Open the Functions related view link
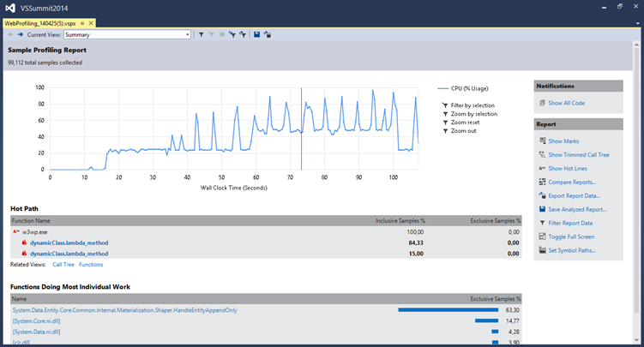644x347 pixels. (91, 265)
